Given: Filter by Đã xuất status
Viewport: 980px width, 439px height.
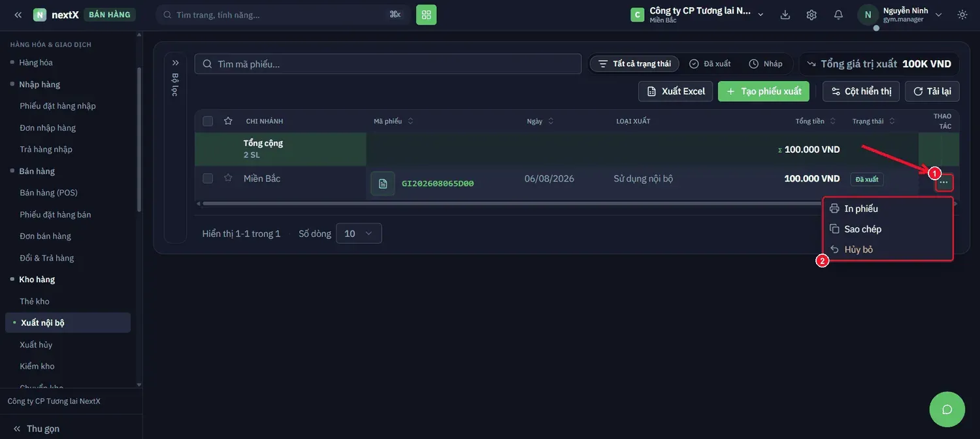Looking at the screenshot, I should (710, 63).
